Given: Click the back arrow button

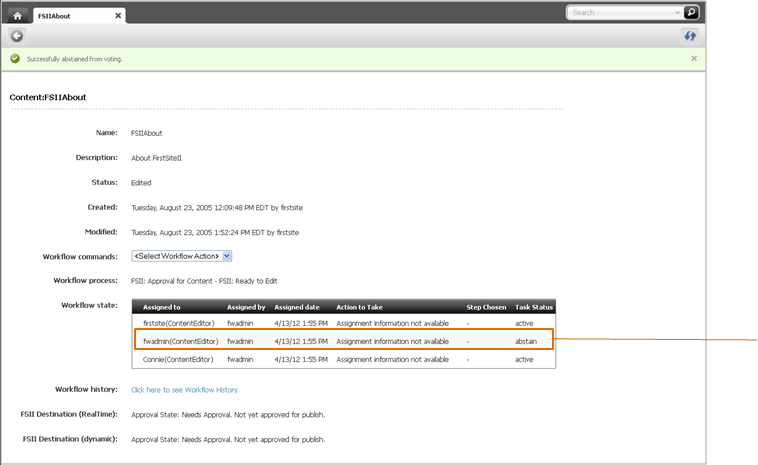Looking at the screenshot, I should (17, 36).
